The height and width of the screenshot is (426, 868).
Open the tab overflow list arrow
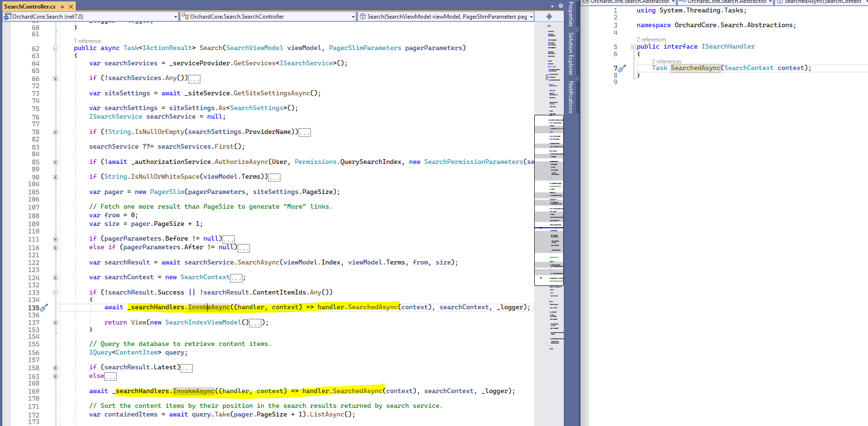click(x=552, y=6)
